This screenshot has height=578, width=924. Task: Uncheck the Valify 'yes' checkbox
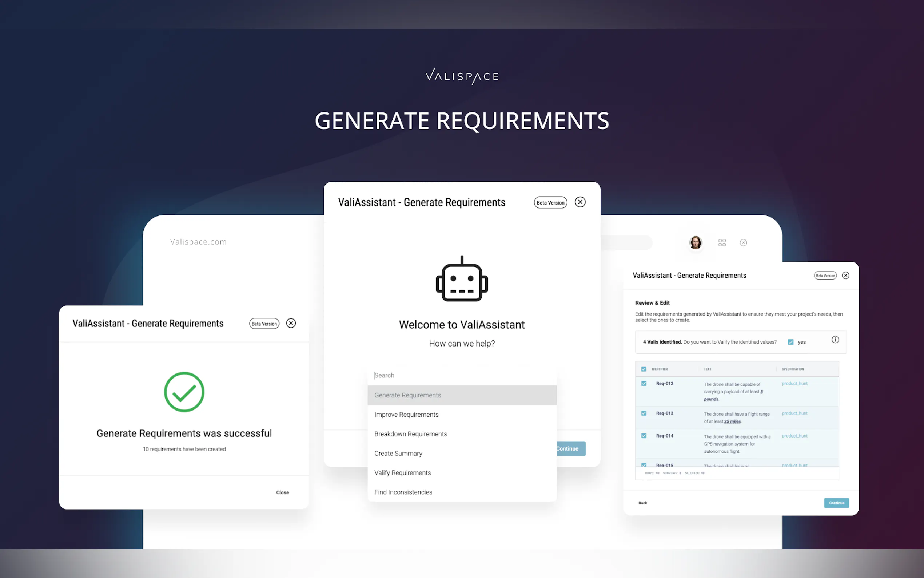tap(790, 342)
